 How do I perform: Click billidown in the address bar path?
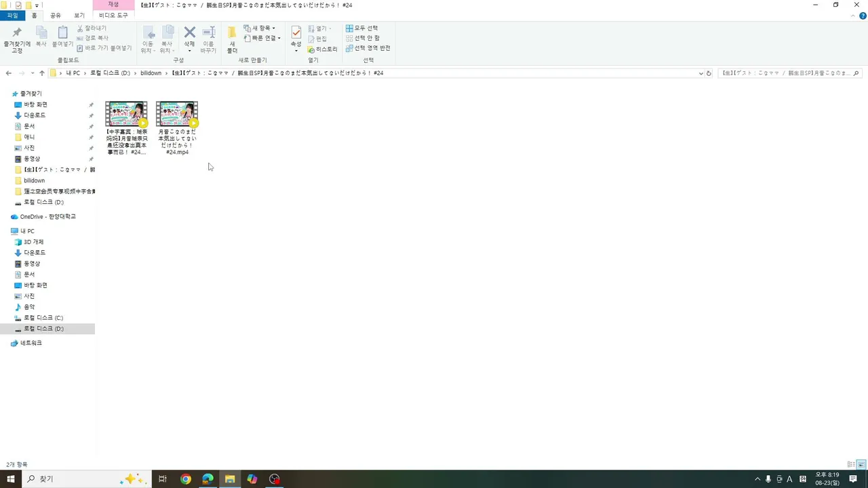pyautogui.click(x=151, y=73)
